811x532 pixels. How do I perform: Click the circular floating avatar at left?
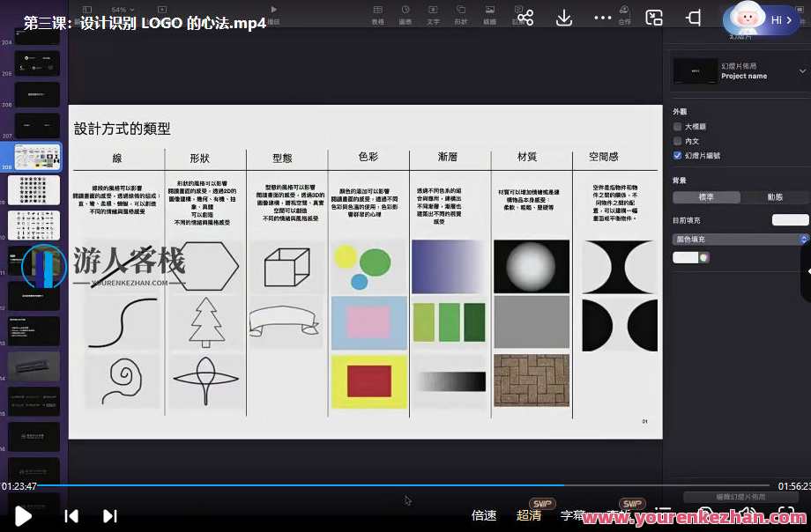(x=44, y=267)
